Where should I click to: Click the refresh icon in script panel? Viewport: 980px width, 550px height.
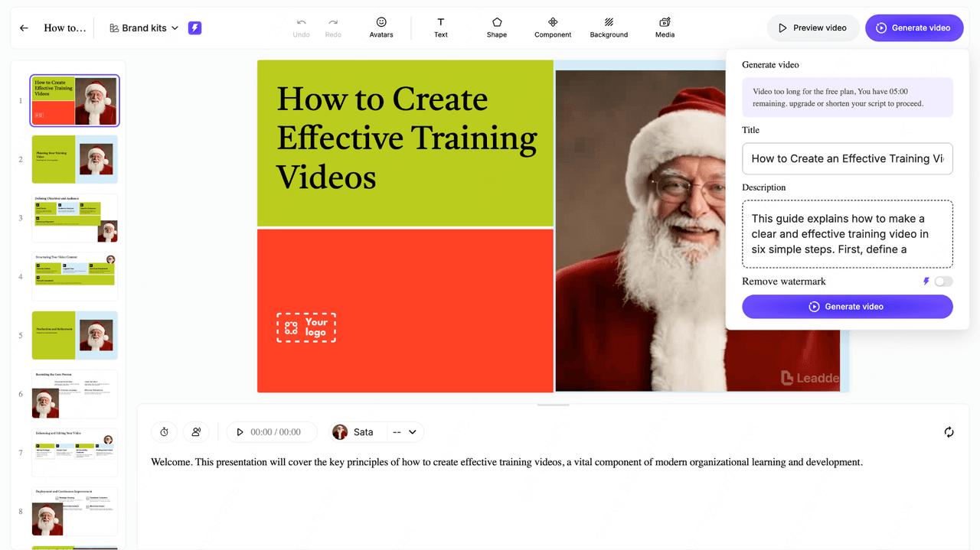(949, 432)
